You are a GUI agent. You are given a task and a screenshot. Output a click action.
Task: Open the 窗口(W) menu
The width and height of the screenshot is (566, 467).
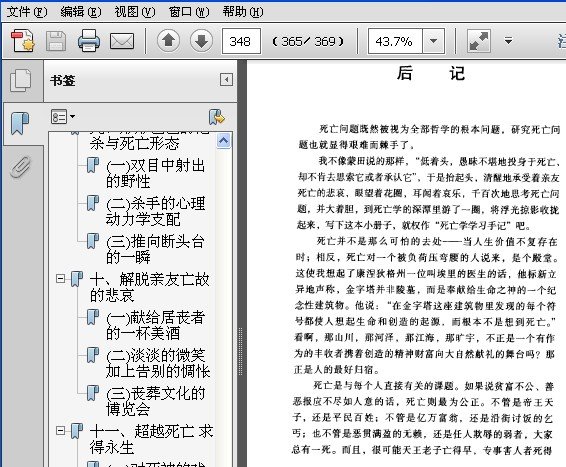click(x=189, y=12)
